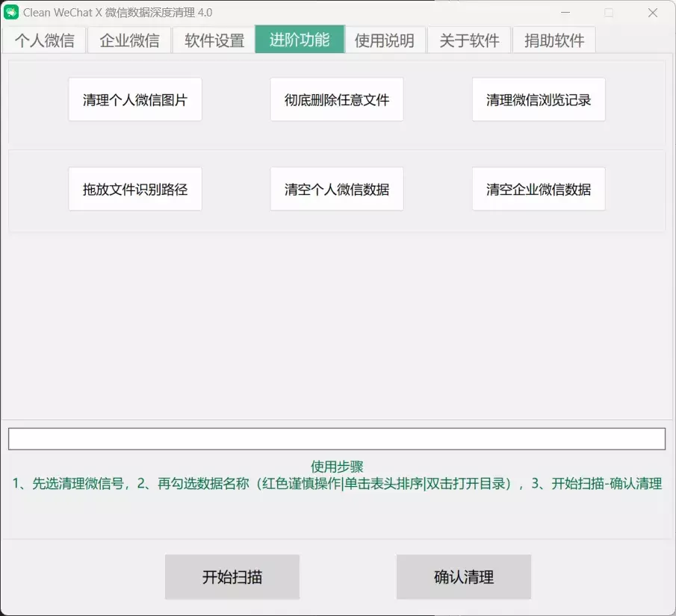Click the window title 微信数据深度清理 4.0
Image resolution: width=676 pixels, height=616 pixels.
click(158, 13)
